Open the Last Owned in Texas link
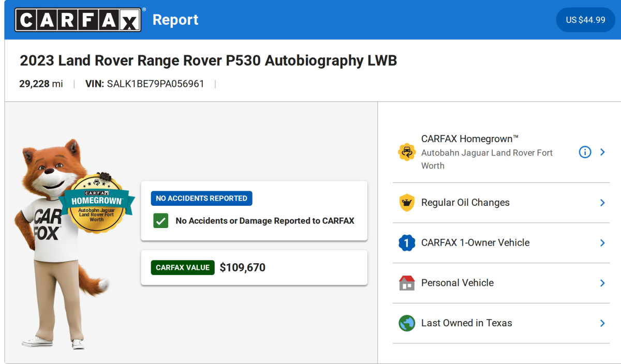Screen dimensions: 621x364 (x=466, y=323)
